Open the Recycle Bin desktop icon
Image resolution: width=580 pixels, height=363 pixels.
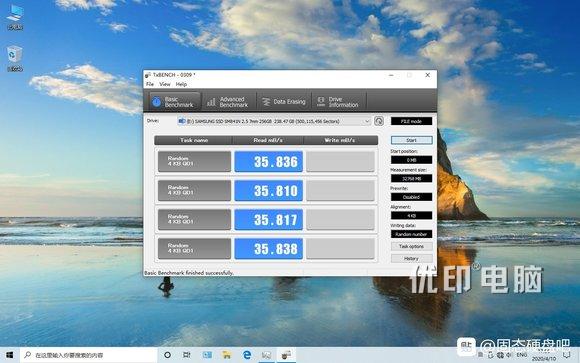tap(15, 58)
